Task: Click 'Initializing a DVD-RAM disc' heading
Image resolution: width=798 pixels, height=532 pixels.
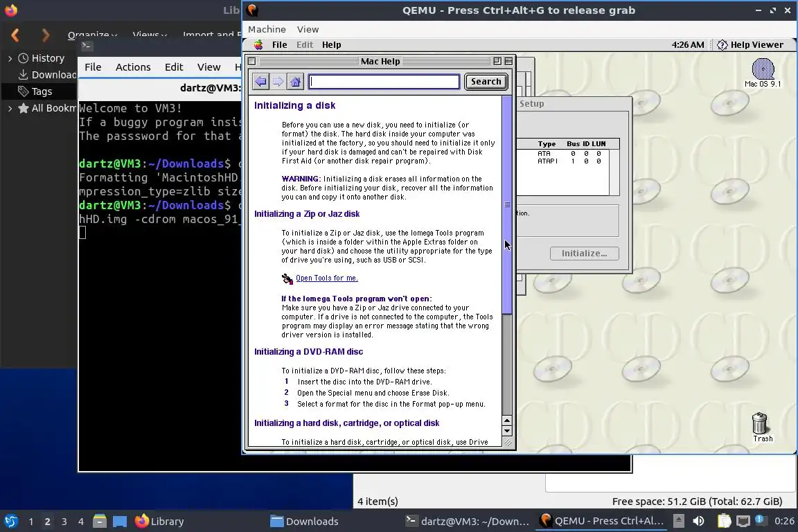Action: pos(308,352)
